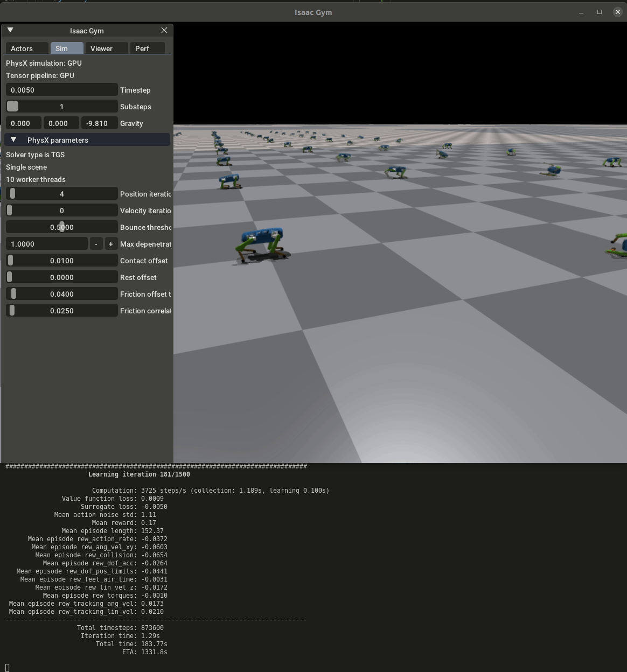Click the Velocity iterations slider
Image resolution: width=627 pixels, height=672 pixels.
[61, 211]
